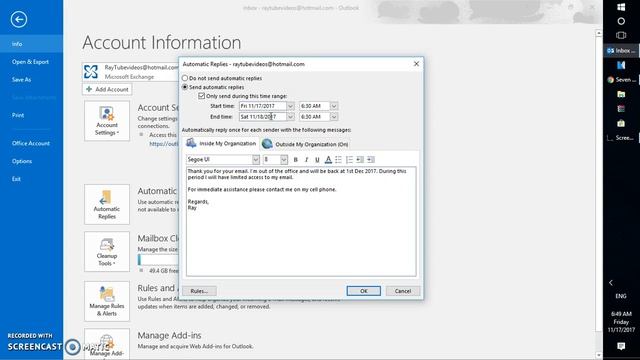Image resolution: width=640 pixels, height=360 pixels.
Task: Open the Segoe UI font dropdown
Action: coord(256,160)
